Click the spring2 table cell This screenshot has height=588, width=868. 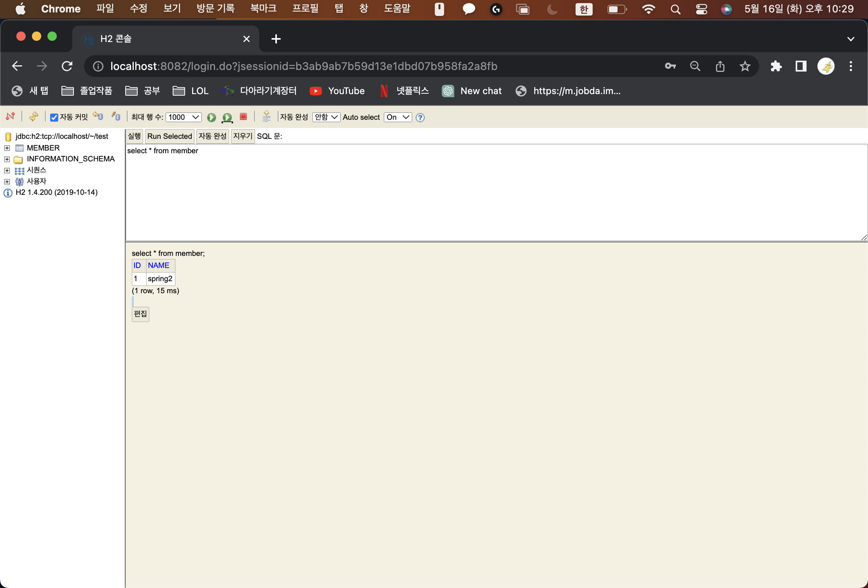click(160, 279)
